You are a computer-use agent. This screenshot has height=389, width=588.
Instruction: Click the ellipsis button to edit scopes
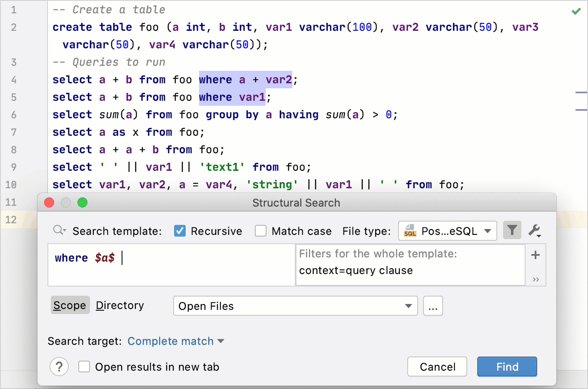[433, 306]
